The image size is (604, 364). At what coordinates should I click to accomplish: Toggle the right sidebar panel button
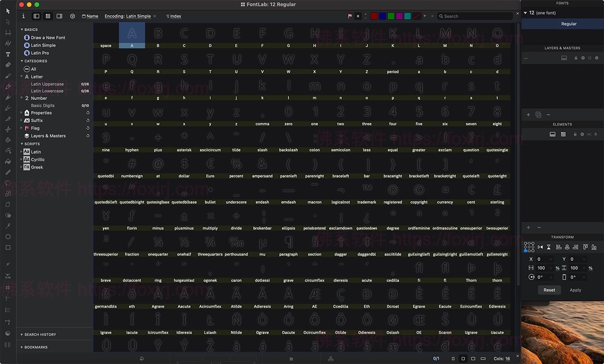(59, 16)
